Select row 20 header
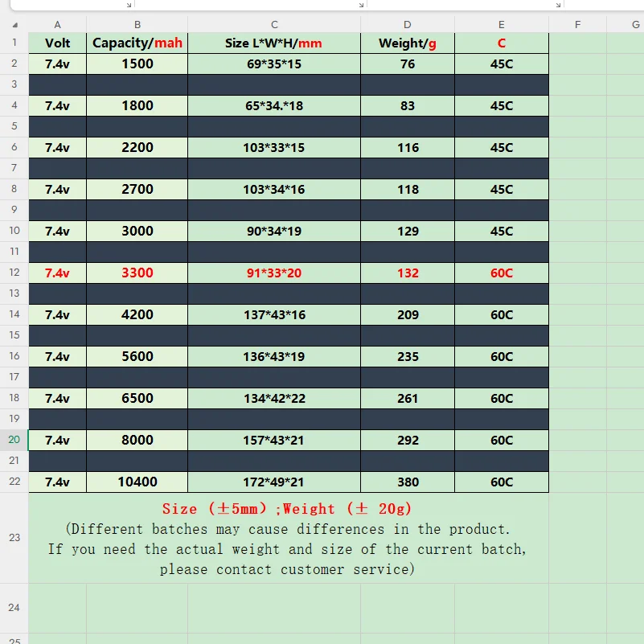Screen dimensions: 644x644 pos(14,440)
